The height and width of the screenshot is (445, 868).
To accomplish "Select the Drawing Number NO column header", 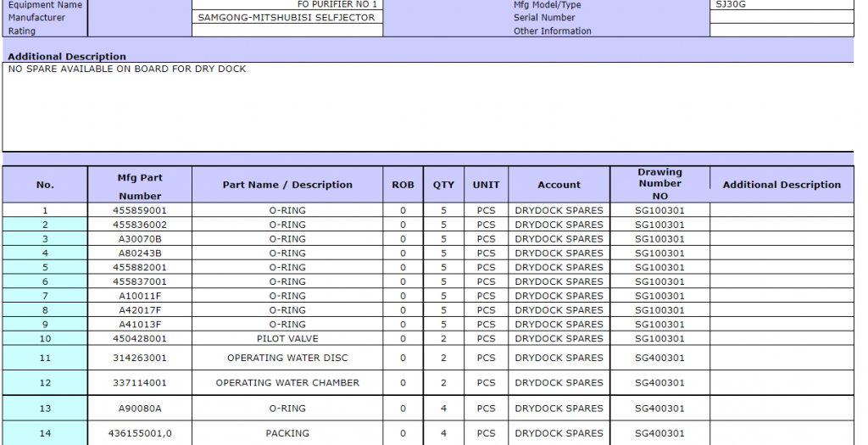I will click(x=659, y=185).
